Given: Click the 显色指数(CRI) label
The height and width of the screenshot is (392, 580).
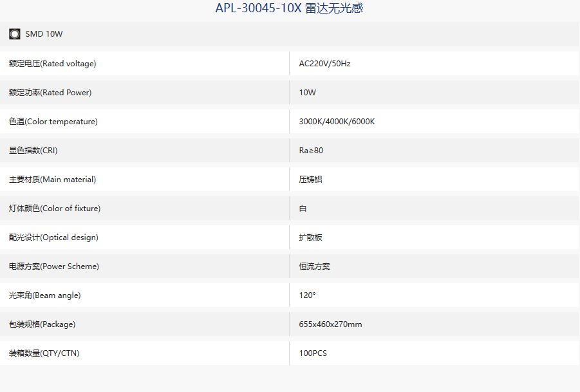Looking at the screenshot, I should coord(33,151).
